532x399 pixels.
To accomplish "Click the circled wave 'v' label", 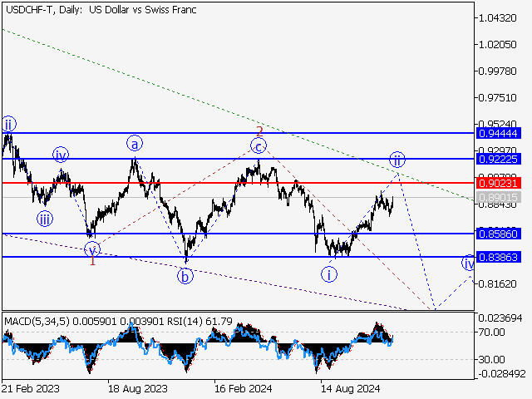I will [92, 248].
